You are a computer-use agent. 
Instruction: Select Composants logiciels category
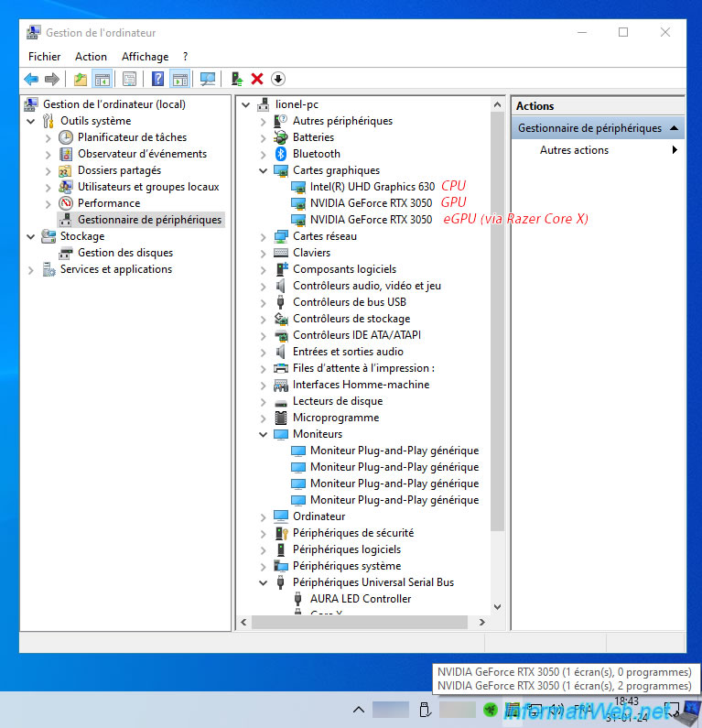click(344, 269)
